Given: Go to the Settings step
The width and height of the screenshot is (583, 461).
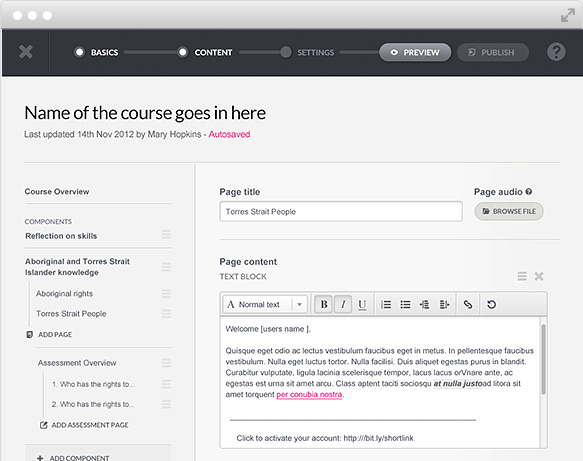Looking at the screenshot, I should pos(307,52).
